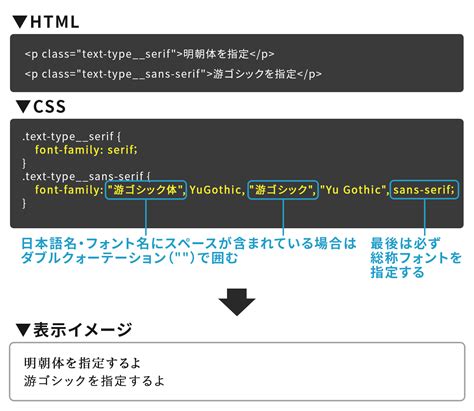Select the text-type__serif paragraph HTML line
This screenshot has height=411, width=474.
pos(149,54)
